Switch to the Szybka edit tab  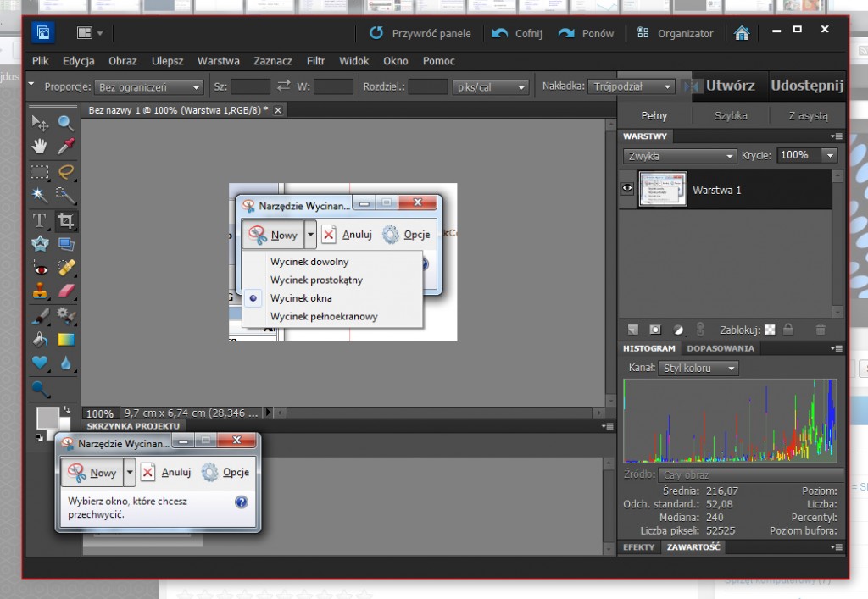tap(730, 115)
